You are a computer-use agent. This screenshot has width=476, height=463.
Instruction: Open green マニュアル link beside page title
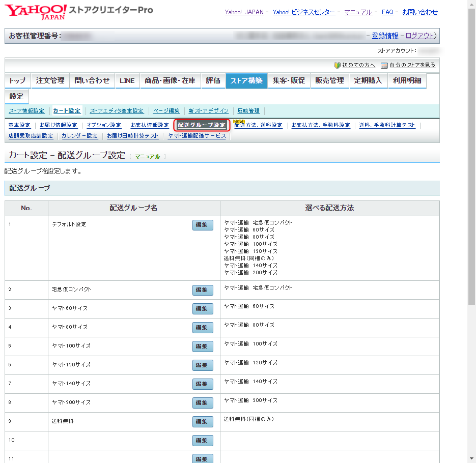point(148,157)
